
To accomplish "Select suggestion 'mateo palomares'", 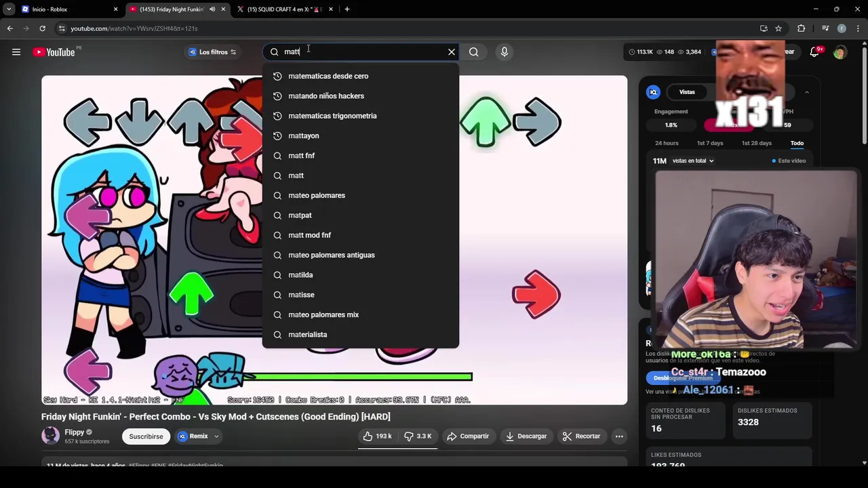I will coord(361,195).
